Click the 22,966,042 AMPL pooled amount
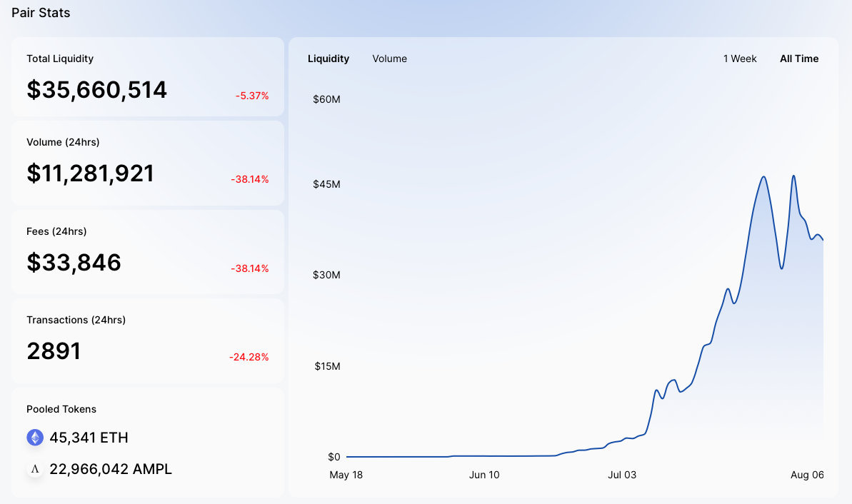This screenshot has height=504, width=852. (111, 469)
